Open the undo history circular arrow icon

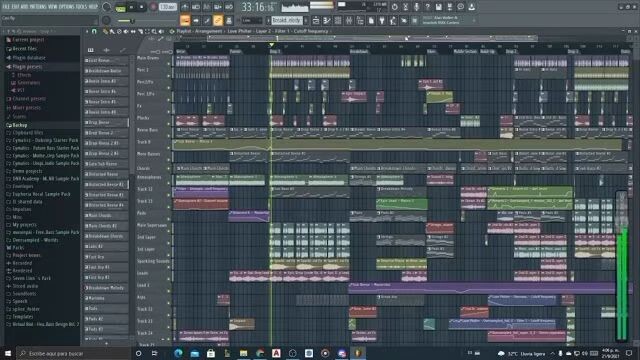click(x=395, y=7)
